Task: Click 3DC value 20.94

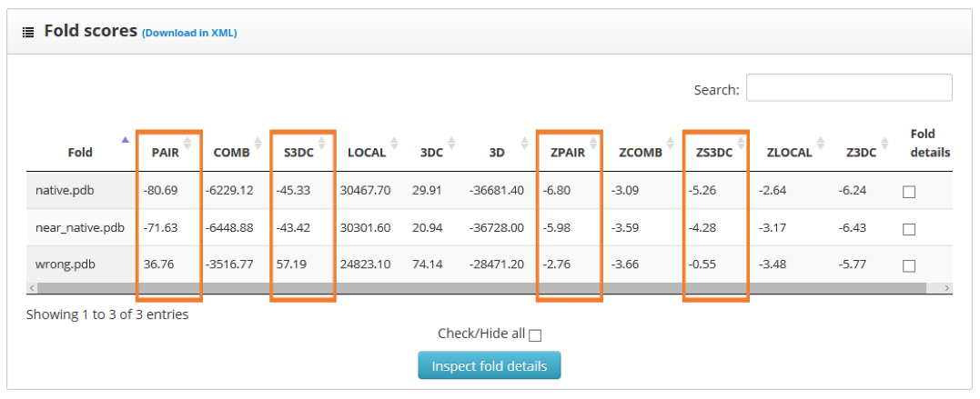Action: tap(428, 228)
